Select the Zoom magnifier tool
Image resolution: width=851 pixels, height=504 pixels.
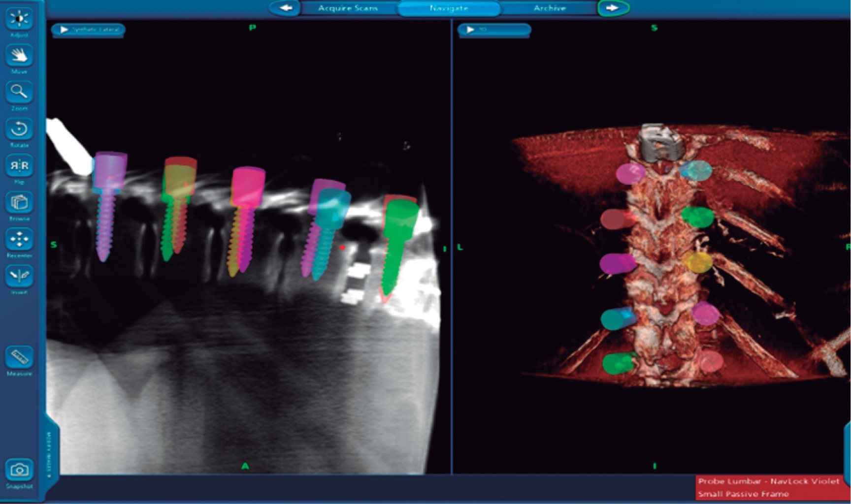(19, 92)
